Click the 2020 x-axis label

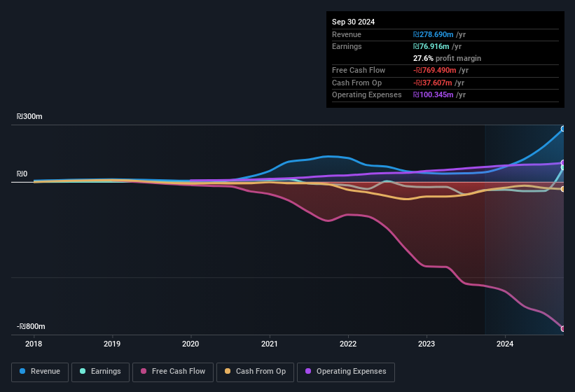[x=190, y=344]
